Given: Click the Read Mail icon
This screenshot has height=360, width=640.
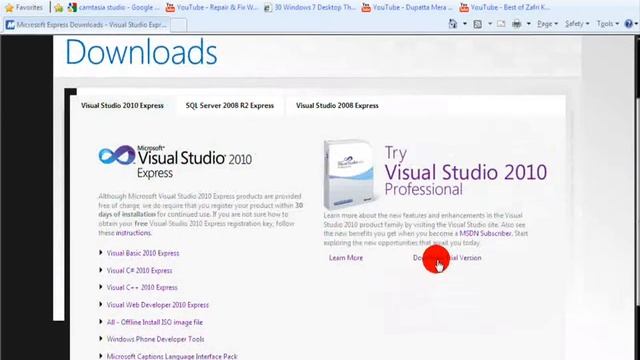Looking at the screenshot, I should pos(501,24).
